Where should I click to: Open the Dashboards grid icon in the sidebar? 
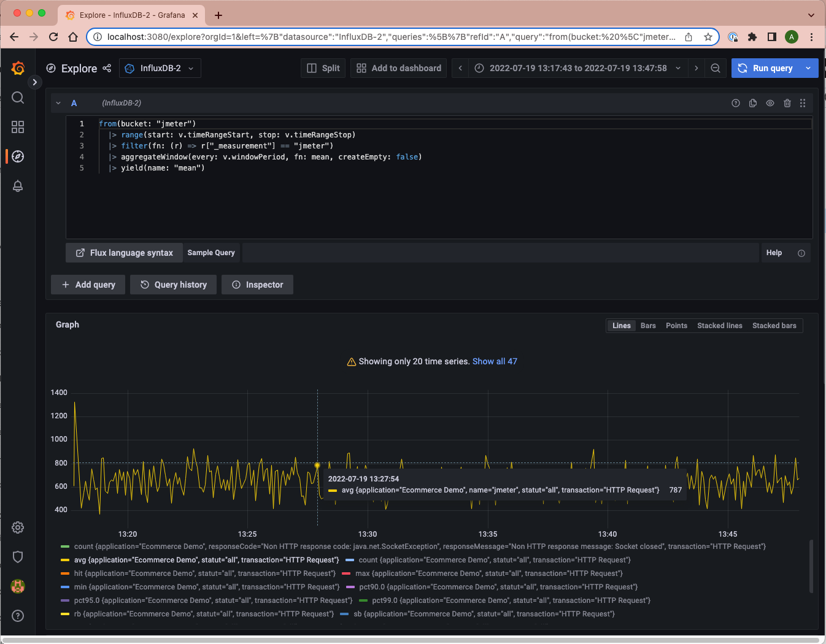(18, 127)
